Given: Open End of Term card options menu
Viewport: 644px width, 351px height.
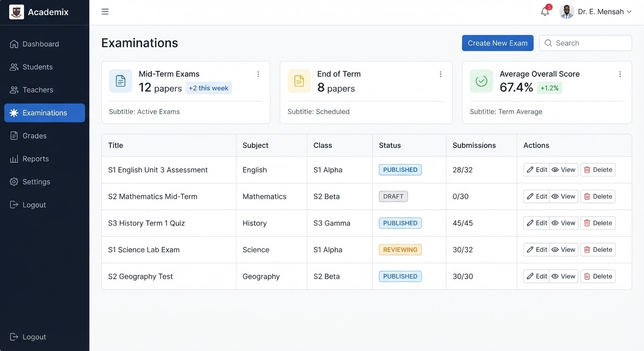Looking at the screenshot, I should (x=440, y=74).
